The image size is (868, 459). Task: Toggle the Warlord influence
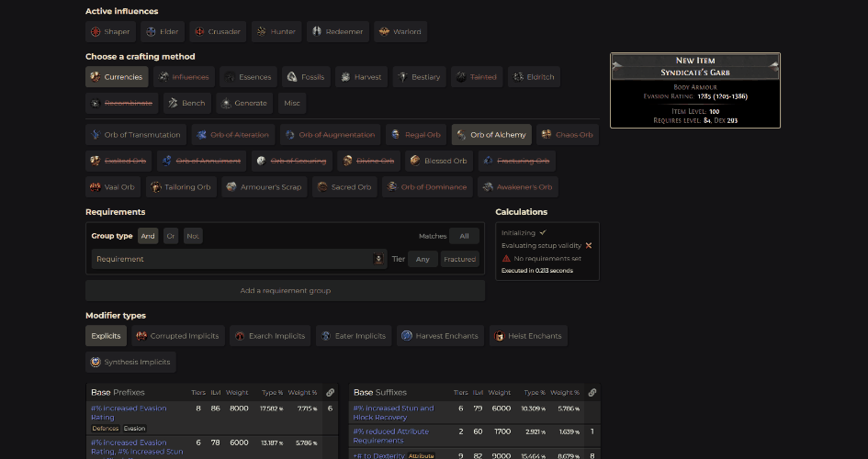[x=400, y=31]
